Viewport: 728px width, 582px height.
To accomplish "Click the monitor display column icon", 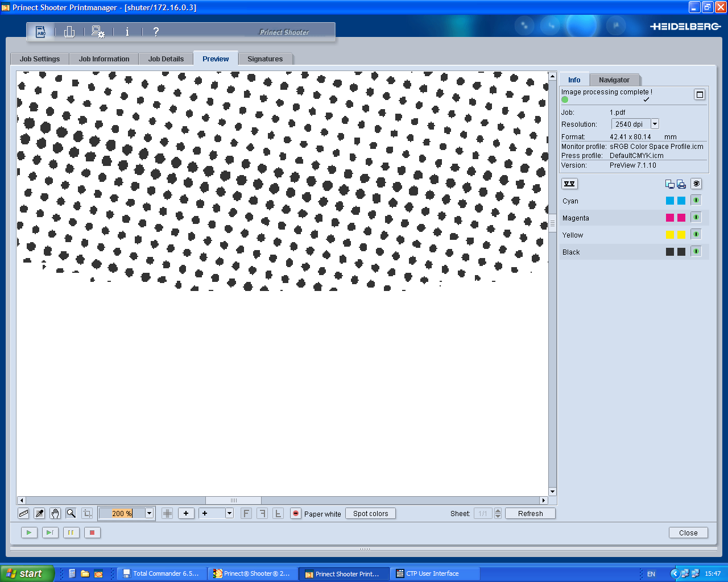I will coord(670,184).
